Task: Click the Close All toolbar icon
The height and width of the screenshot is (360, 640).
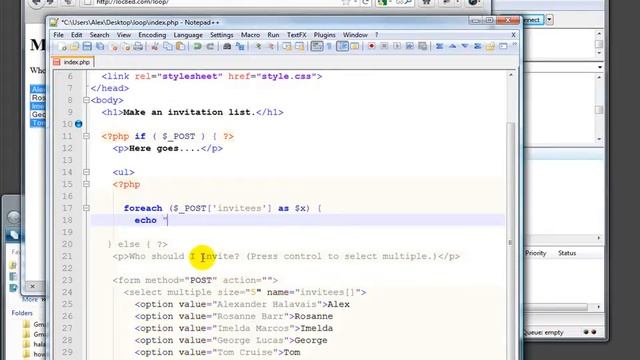Action: point(126,47)
